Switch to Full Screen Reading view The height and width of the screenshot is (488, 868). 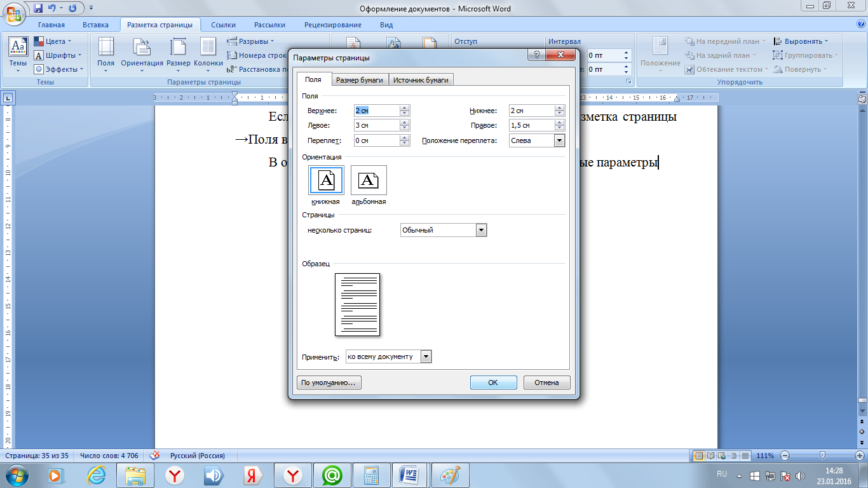[710, 456]
